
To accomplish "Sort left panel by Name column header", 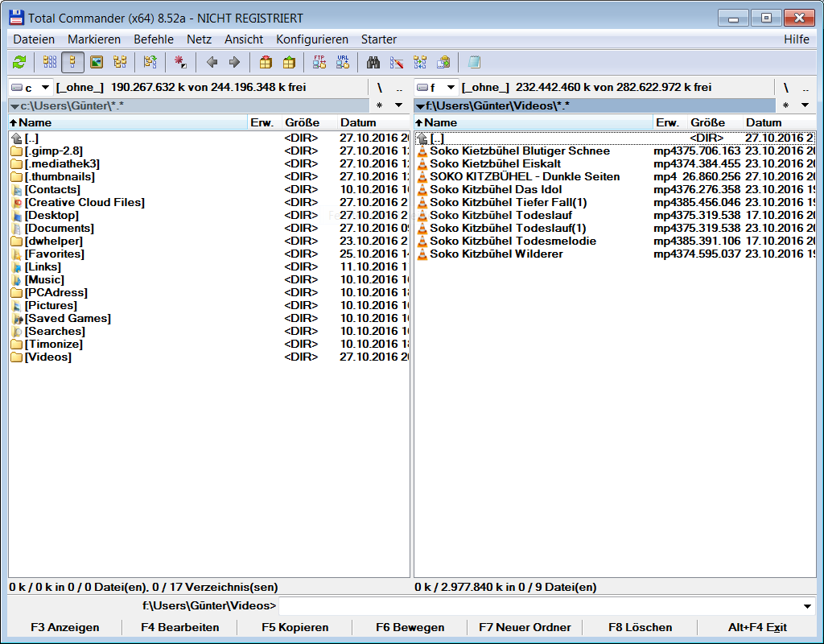I will 128,122.
